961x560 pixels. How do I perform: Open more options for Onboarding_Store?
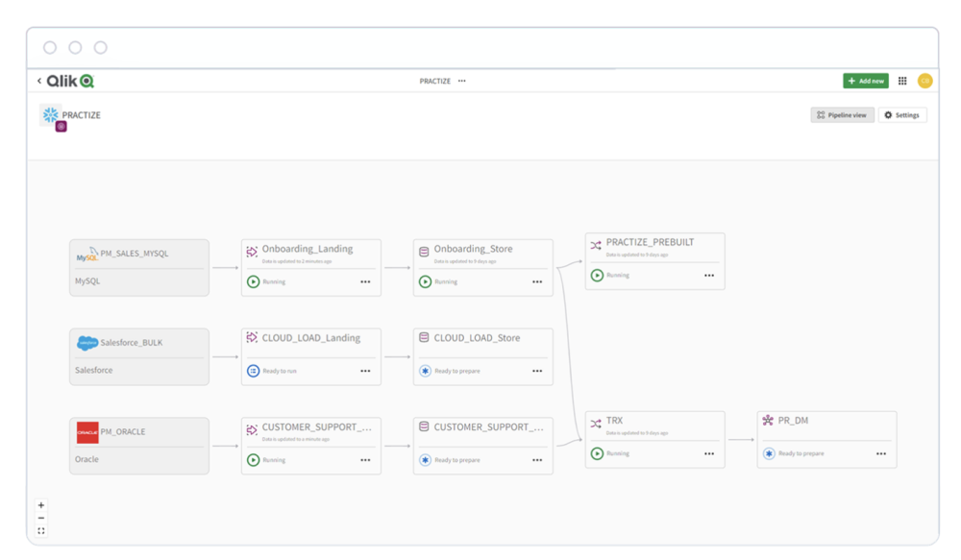tap(537, 281)
